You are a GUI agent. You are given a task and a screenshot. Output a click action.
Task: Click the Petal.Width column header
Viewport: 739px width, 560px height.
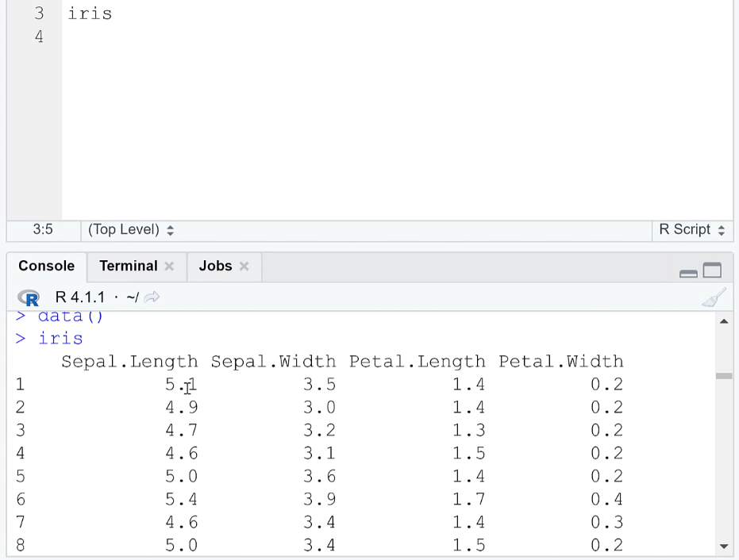(561, 362)
